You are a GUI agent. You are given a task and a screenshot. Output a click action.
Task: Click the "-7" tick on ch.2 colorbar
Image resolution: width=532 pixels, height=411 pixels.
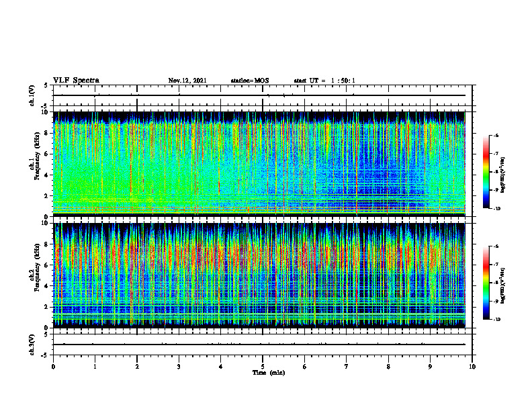pos(496,265)
